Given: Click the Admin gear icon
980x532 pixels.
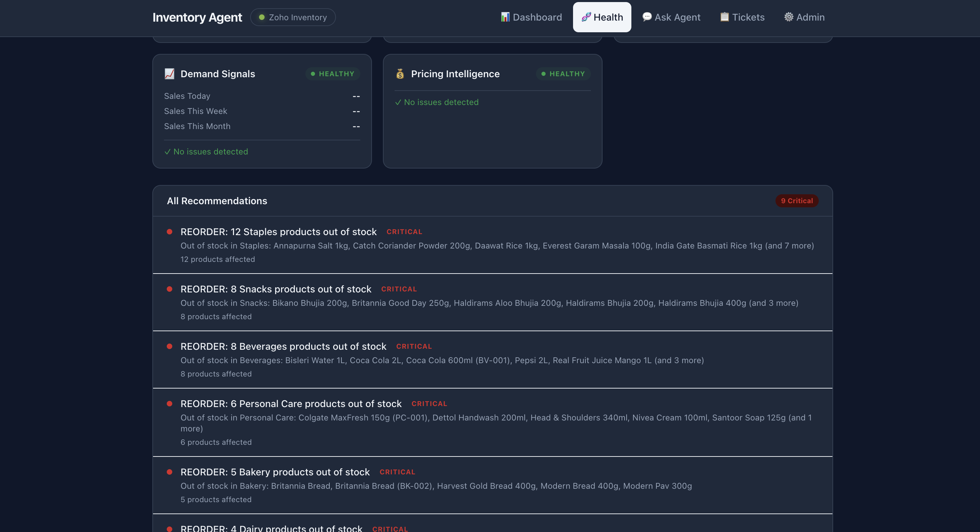Looking at the screenshot, I should 789,17.
